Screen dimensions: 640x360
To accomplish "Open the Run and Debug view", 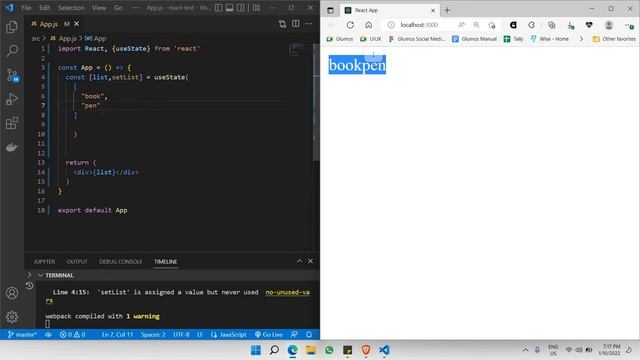I will click(12, 99).
